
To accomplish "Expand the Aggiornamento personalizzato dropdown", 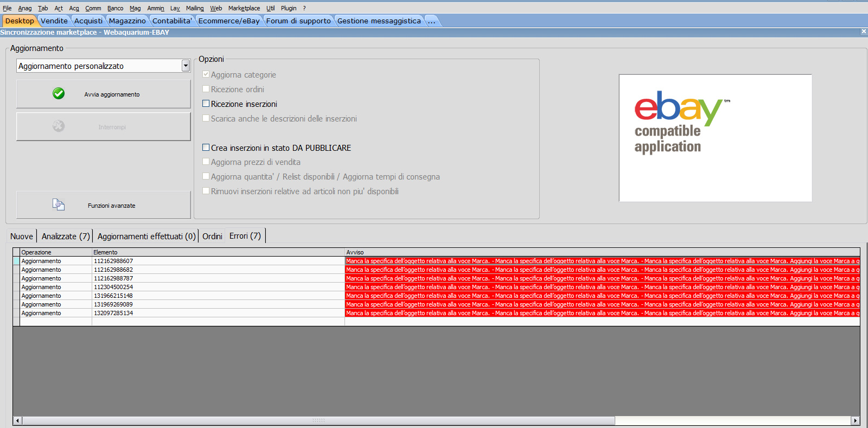I will (186, 66).
